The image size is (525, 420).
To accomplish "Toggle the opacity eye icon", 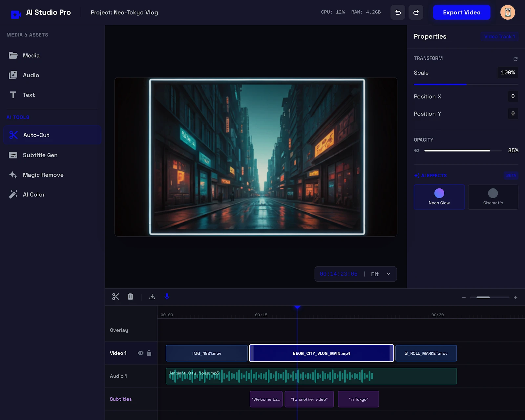I will [x=417, y=150].
